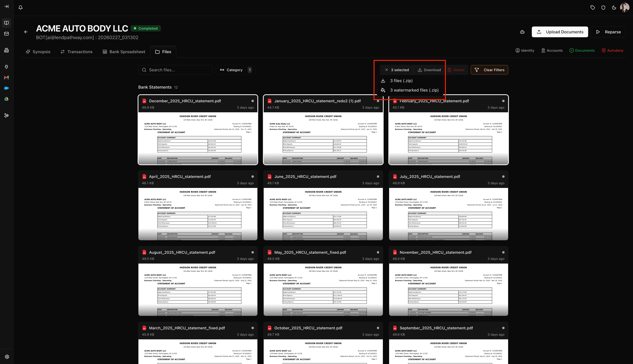The height and width of the screenshot is (364, 633).
Task: Click the September_2025_HRCU_statement.pdf file name
Action: 436,328
